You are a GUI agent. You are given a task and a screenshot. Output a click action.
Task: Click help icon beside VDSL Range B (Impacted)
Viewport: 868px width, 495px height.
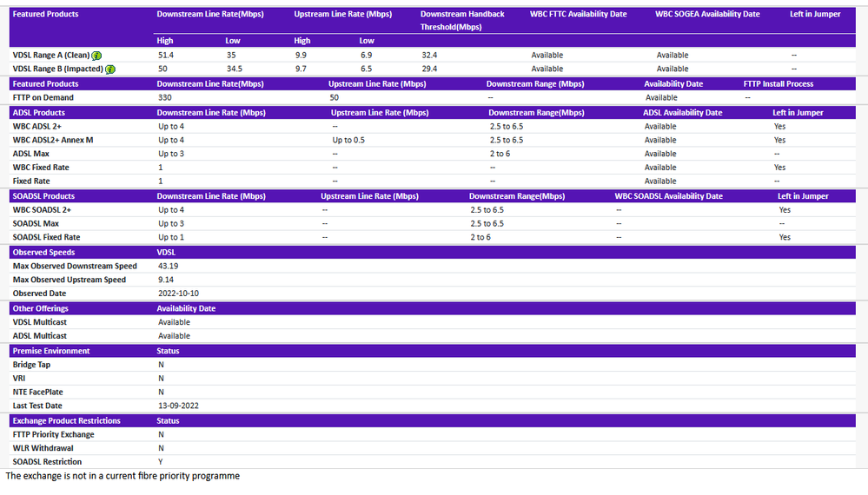110,69
